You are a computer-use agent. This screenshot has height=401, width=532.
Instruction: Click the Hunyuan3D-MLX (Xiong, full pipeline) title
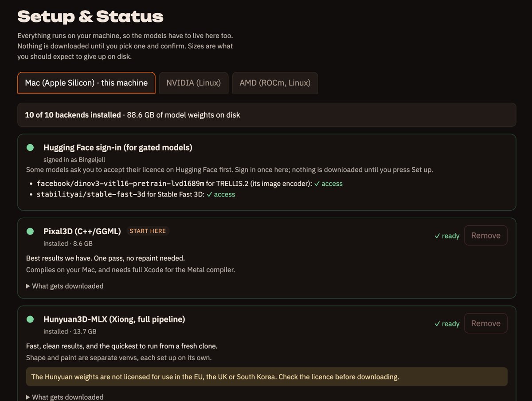pos(114,319)
